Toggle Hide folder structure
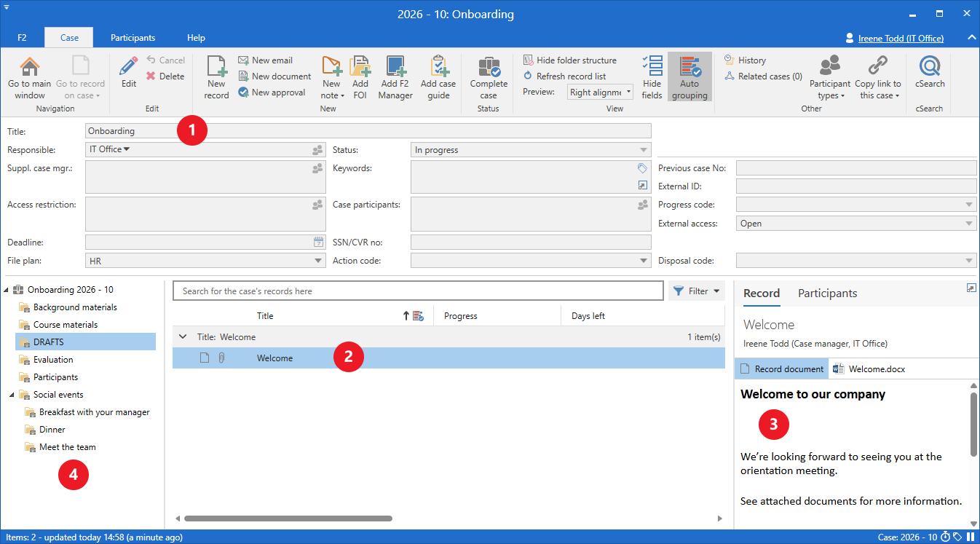 coord(569,60)
